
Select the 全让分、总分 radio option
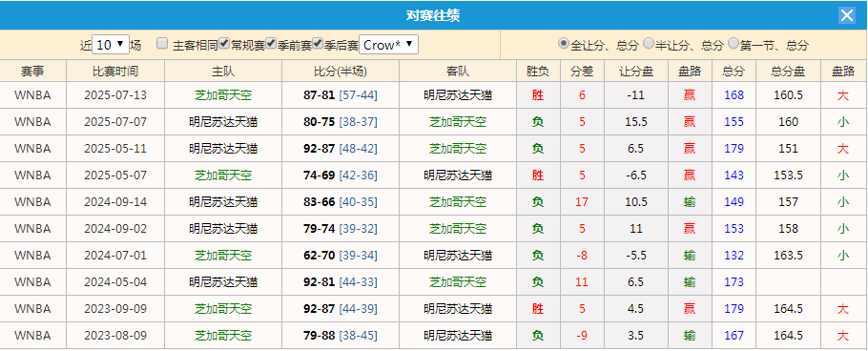click(563, 43)
